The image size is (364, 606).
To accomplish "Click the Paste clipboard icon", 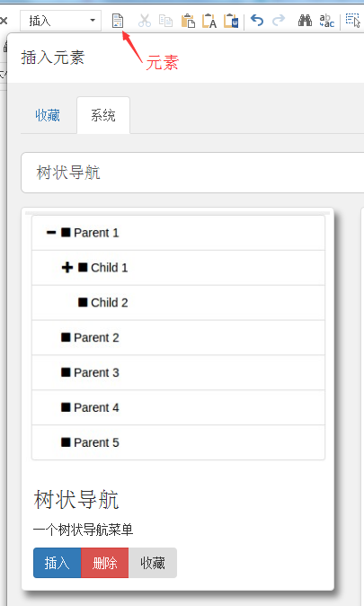I will tap(188, 21).
